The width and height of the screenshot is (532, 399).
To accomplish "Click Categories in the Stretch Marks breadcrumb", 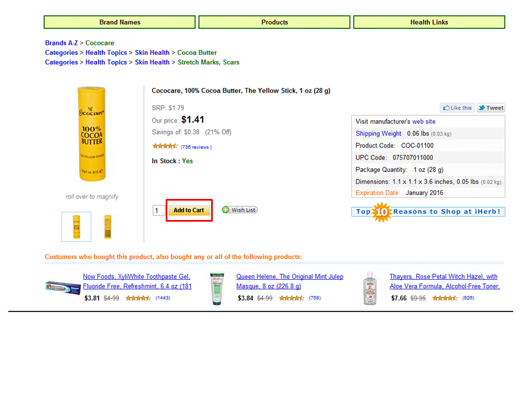I will tap(62, 62).
